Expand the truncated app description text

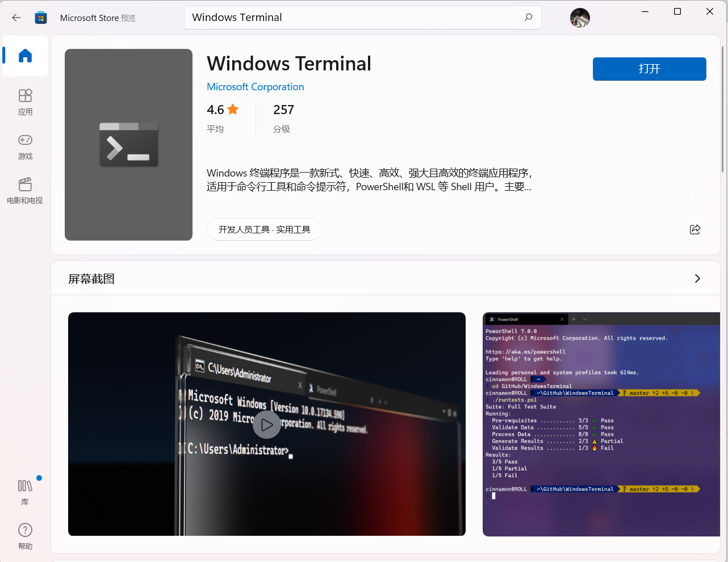369,180
